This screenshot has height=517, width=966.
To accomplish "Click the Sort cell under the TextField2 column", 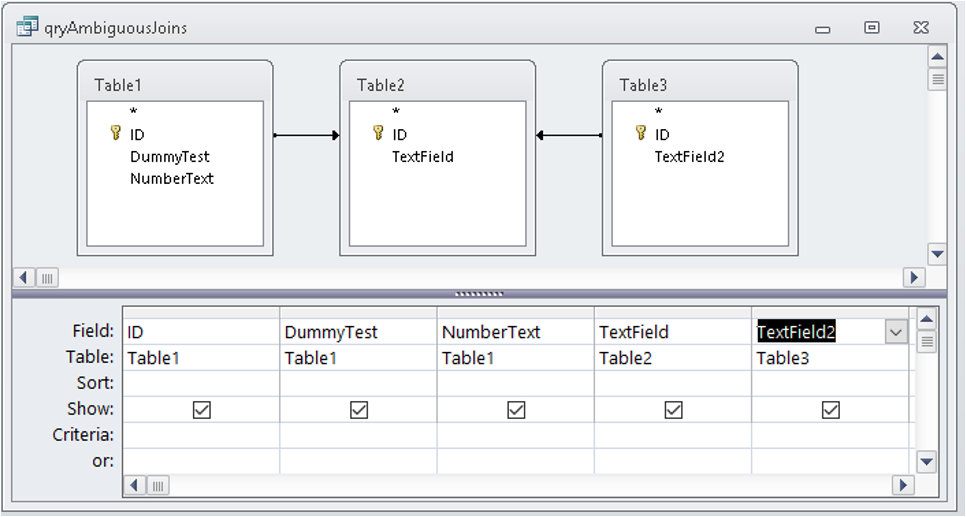I will point(830,383).
